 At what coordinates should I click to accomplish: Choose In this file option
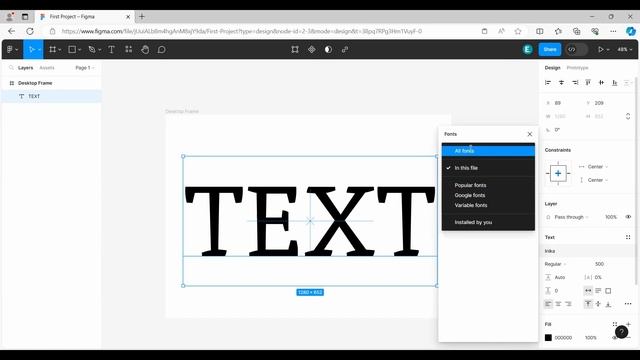click(x=488, y=168)
